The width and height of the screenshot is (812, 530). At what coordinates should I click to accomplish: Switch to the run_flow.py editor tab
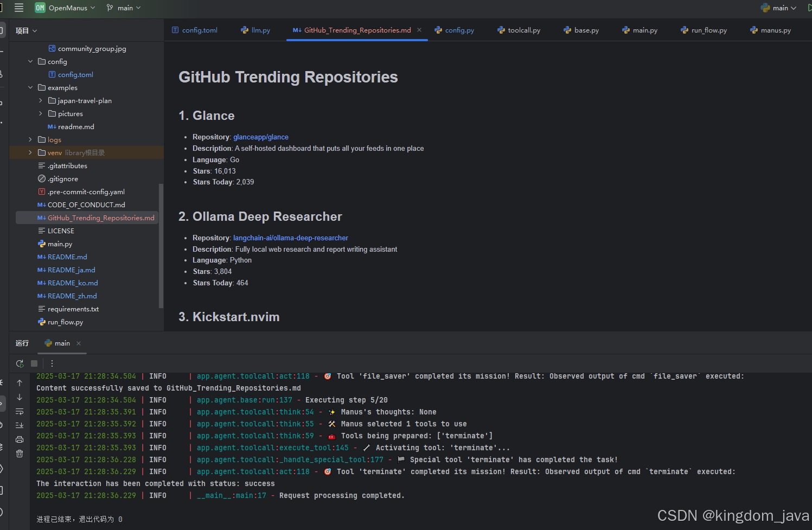point(704,30)
